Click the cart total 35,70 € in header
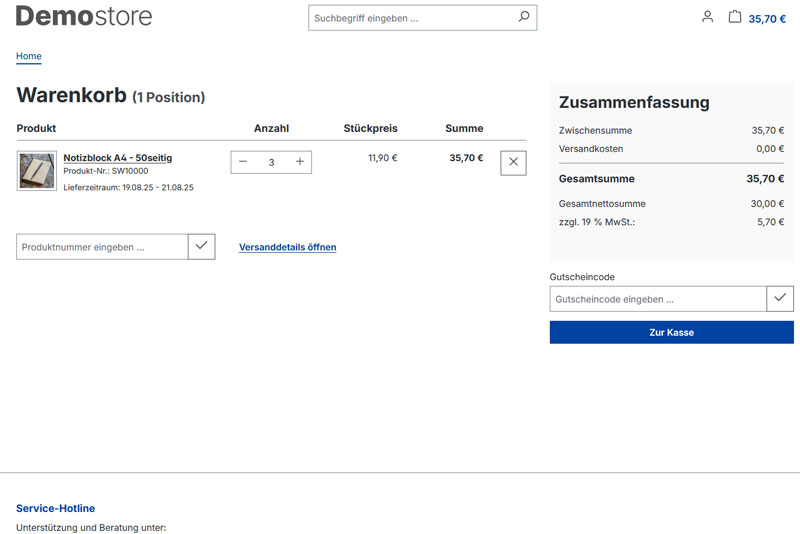 click(767, 18)
